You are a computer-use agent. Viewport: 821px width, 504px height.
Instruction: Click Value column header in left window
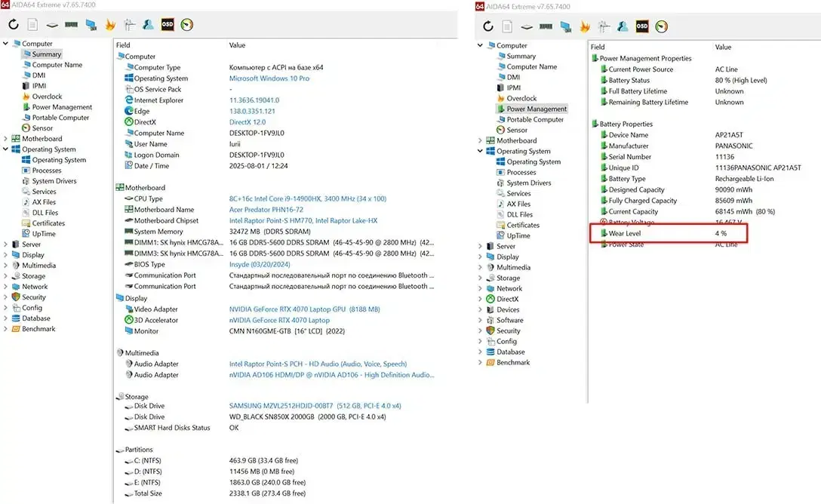click(x=237, y=45)
